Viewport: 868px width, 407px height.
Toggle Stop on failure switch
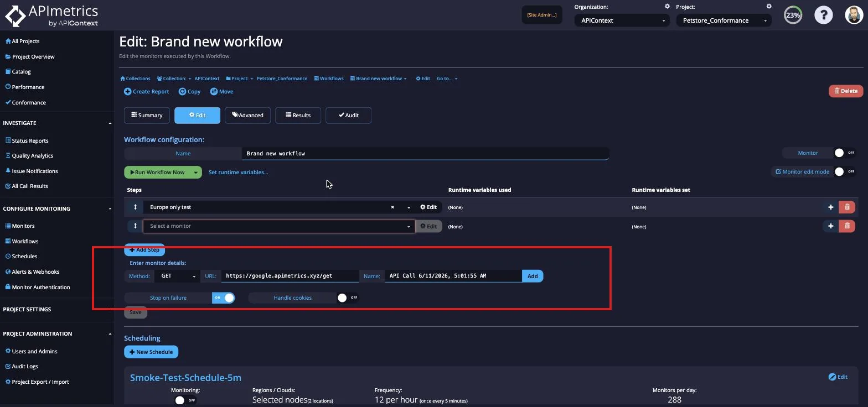pyautogui.click(x=224, y=298)
